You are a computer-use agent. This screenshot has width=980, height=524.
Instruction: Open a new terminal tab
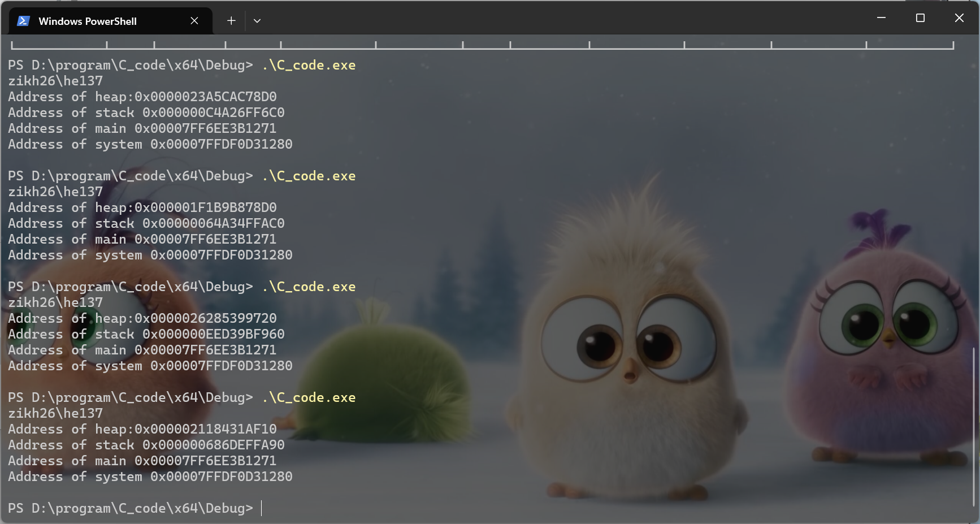(x=231, y=21)
